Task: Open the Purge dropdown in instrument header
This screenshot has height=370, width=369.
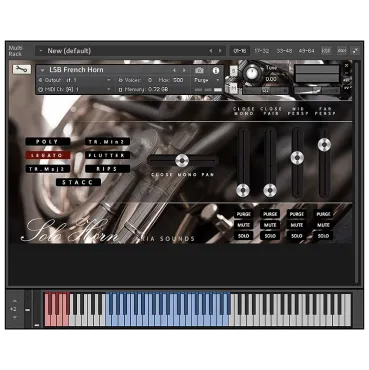Action: coord(207,80)
